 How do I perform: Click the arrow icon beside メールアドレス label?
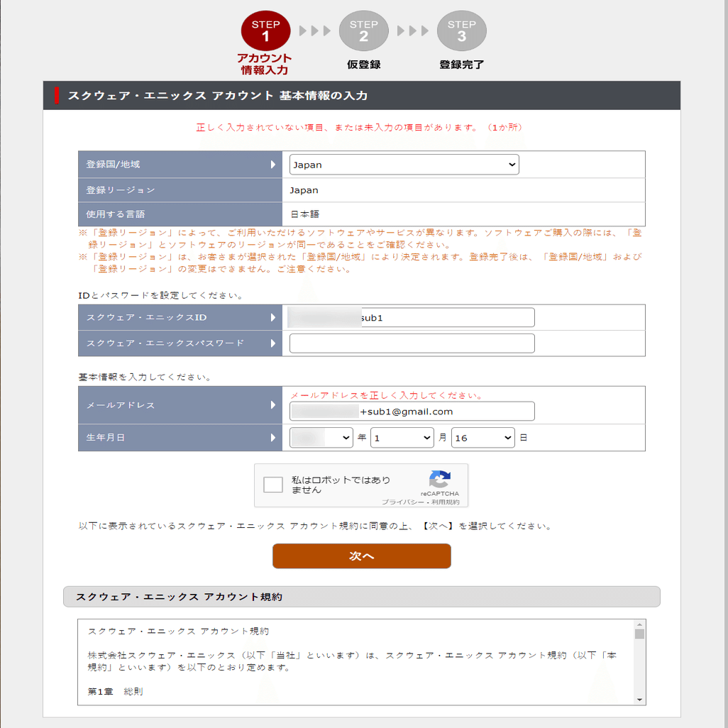(x=273, y=405)
